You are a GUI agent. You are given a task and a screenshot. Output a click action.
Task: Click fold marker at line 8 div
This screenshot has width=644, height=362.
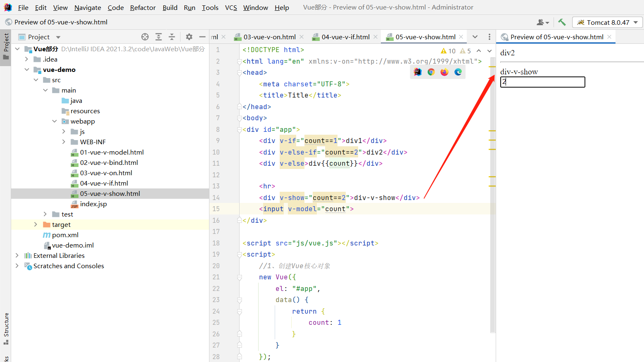[239, 130]
